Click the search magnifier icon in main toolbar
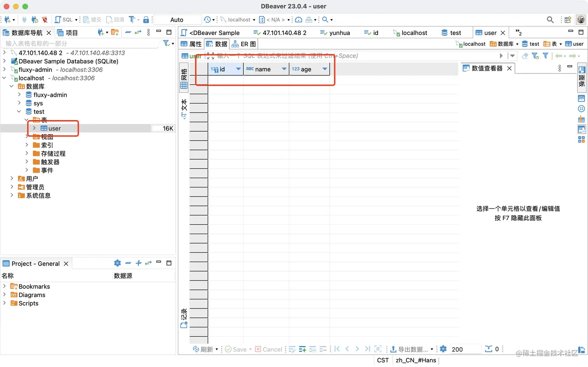 click(325, 19)
